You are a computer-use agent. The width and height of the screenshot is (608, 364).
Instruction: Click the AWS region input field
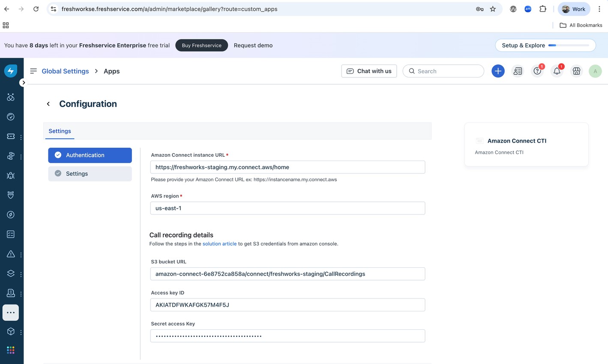coord(288,208)
